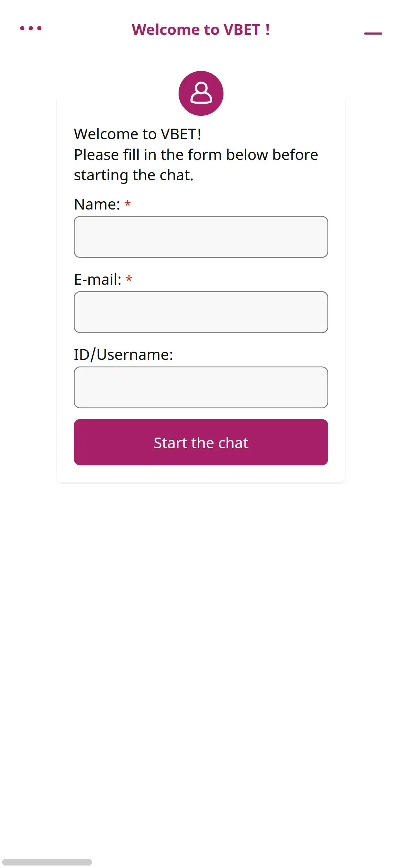Click the red asterisk beside Name
The width and height of the screenshot is (401, 868).
coord(128,204)
